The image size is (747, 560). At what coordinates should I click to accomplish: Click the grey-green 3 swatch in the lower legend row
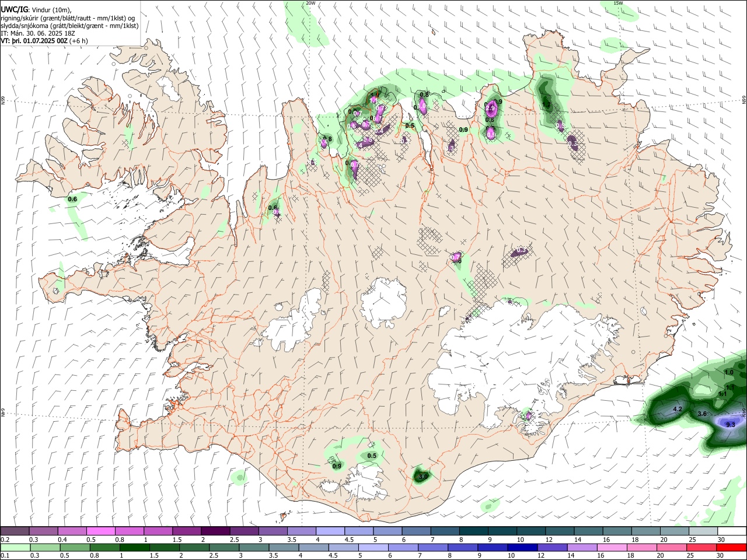coord(254,547)
